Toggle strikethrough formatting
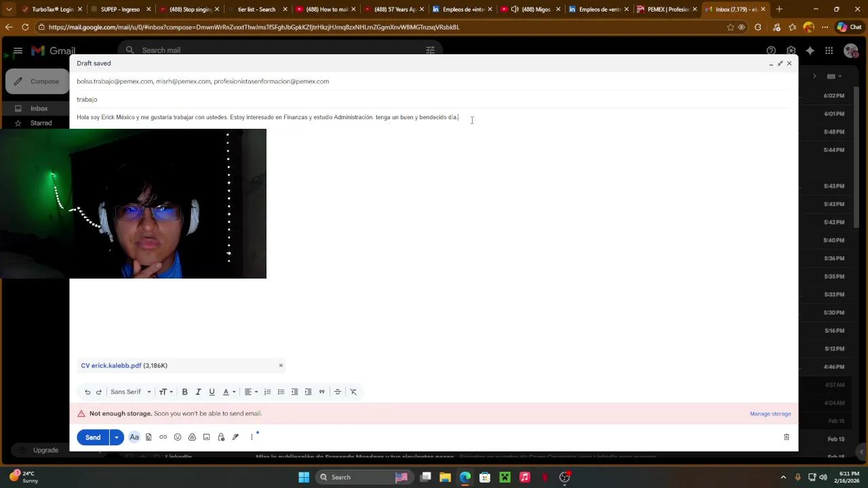The height and width of the screenshot is (488, 868). 337,392
